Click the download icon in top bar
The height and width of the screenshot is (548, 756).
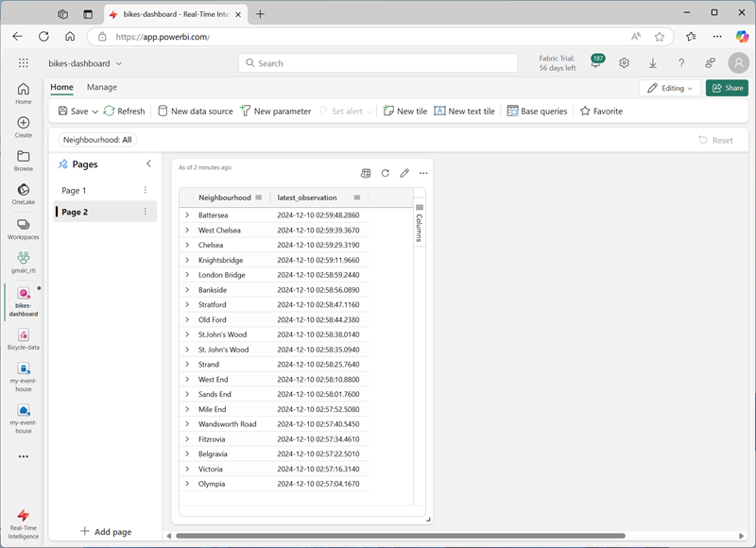(652, 63)
